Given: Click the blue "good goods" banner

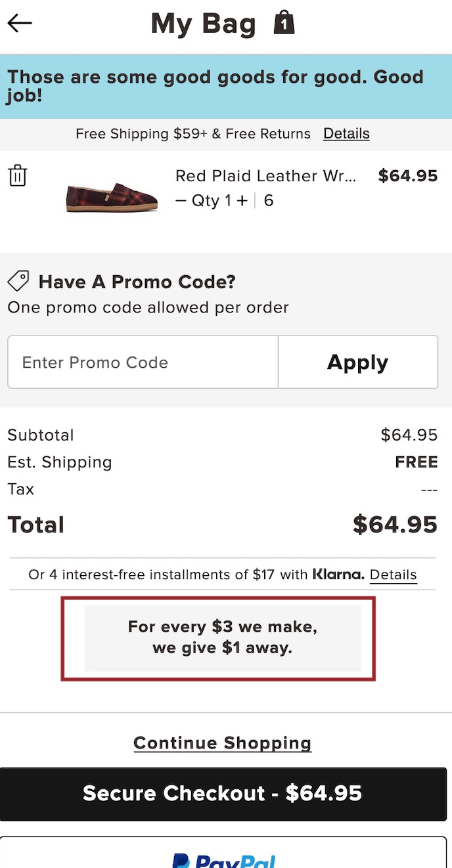Looking at the screenshot, I should coord(226,87).
